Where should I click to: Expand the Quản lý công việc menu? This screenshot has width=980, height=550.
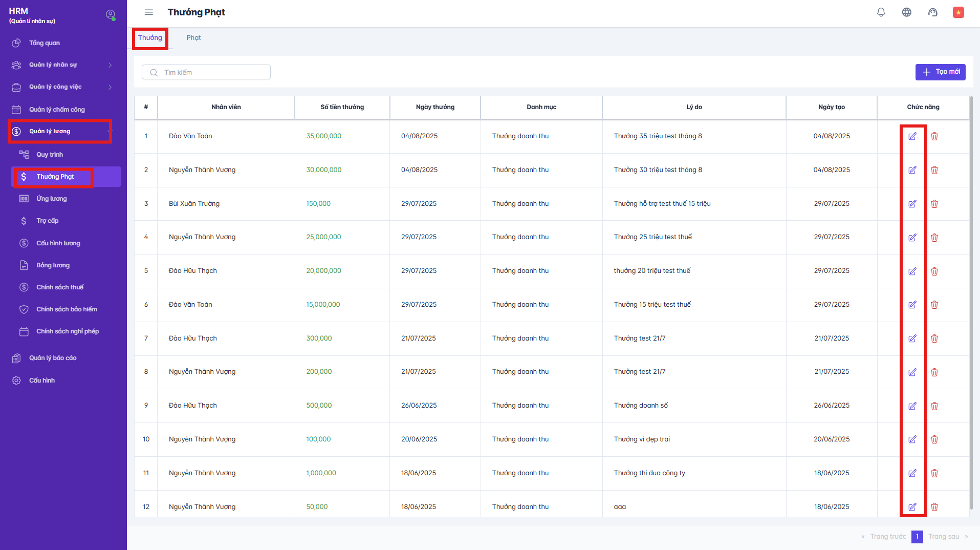coord(61,87)
